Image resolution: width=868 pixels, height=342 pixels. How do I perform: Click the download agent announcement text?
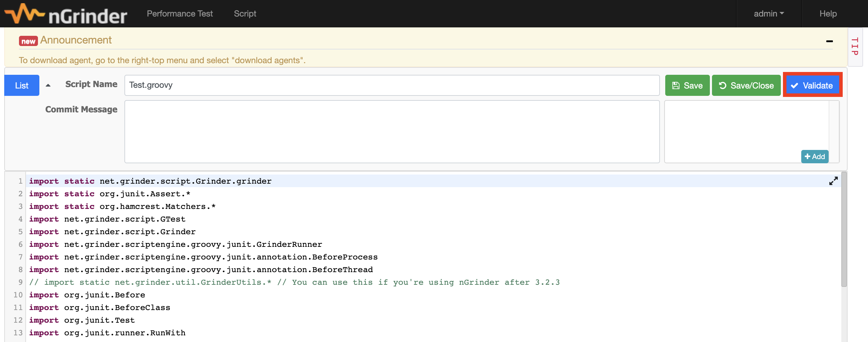click(x=162, y=60)
